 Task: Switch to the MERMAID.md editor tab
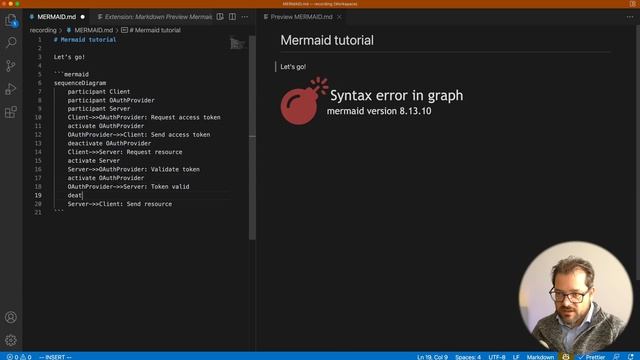coord(56,17)
